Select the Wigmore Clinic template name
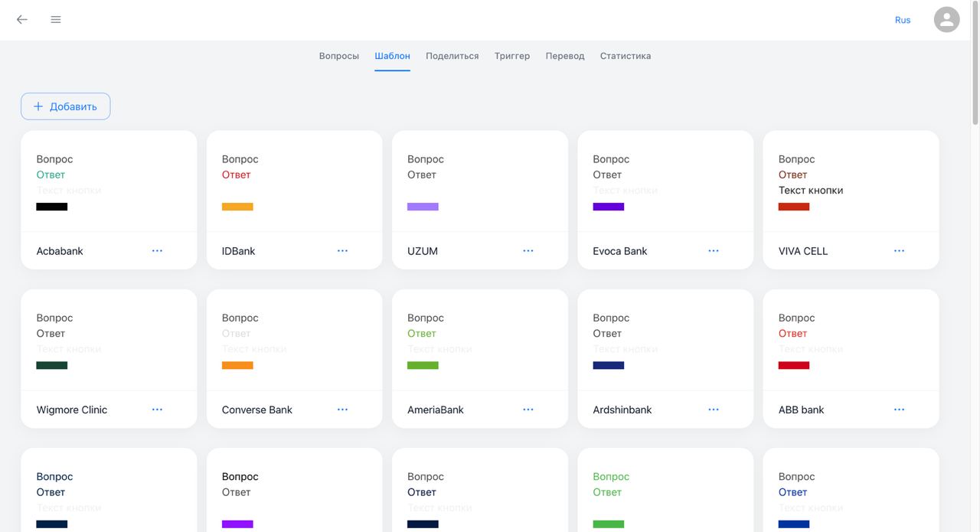This screenshot has height=532, width=980. [x=72, y=410]
